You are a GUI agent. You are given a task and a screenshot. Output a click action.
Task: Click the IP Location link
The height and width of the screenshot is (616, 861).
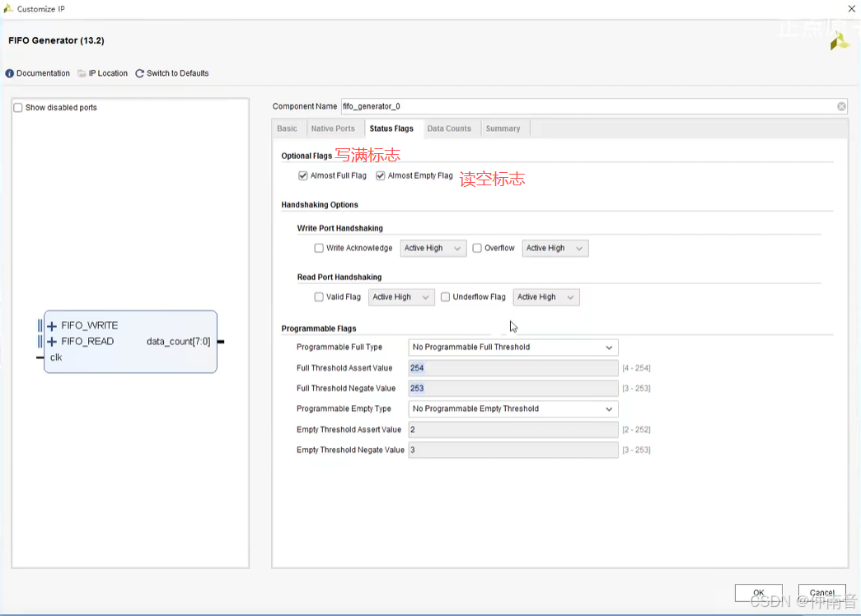pos(108,73)
